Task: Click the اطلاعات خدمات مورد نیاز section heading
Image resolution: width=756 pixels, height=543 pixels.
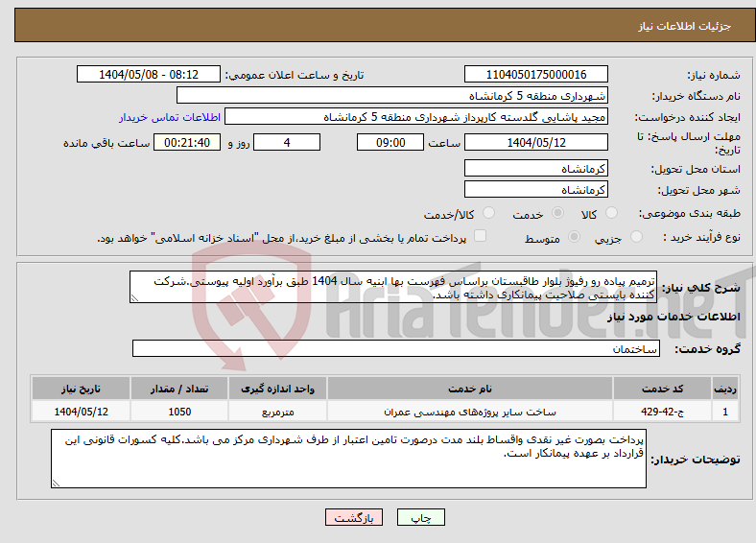Action: coord(673,317)
